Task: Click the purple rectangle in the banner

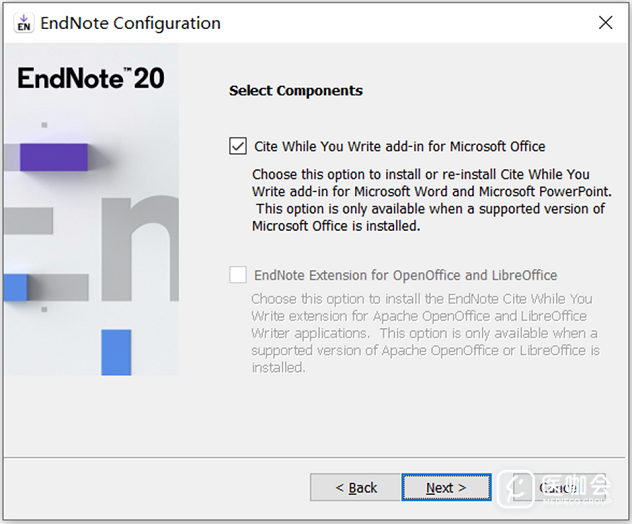Action: 54,157
